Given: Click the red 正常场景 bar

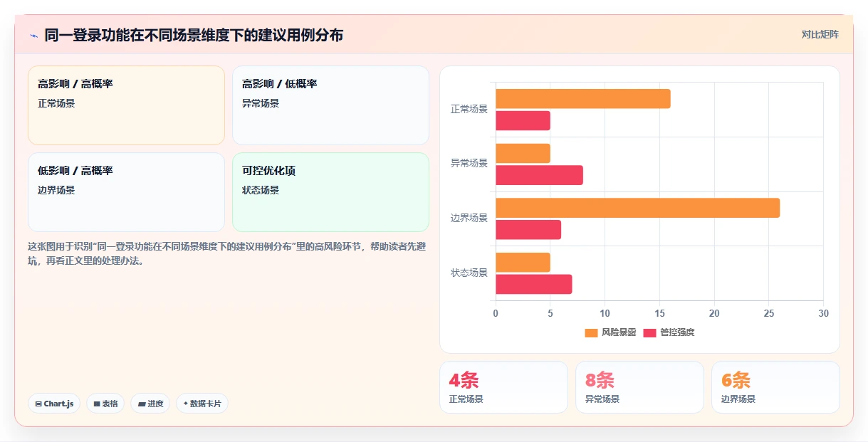Looking at the screenshot, I should (523, 121).
